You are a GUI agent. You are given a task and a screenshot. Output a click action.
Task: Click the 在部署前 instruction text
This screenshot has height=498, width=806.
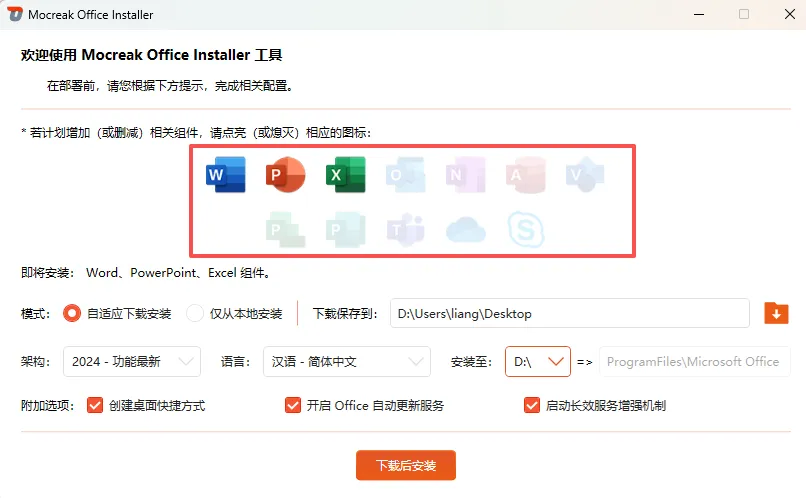[171, 86]
